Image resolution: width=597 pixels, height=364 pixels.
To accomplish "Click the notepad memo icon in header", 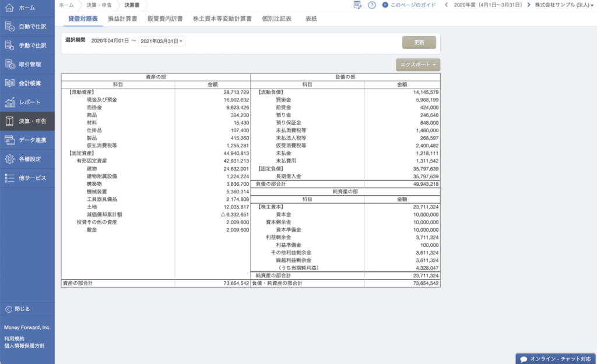I will tap(357, 5).
